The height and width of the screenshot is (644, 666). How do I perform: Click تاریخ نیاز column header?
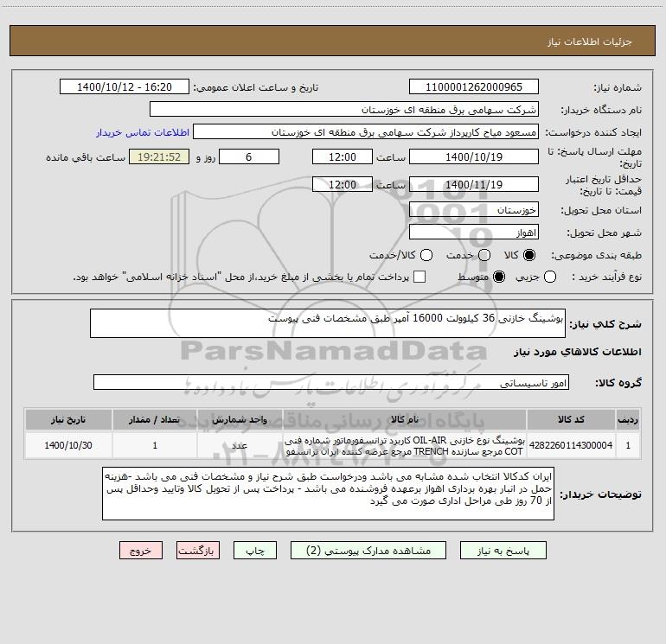(68, 419)
